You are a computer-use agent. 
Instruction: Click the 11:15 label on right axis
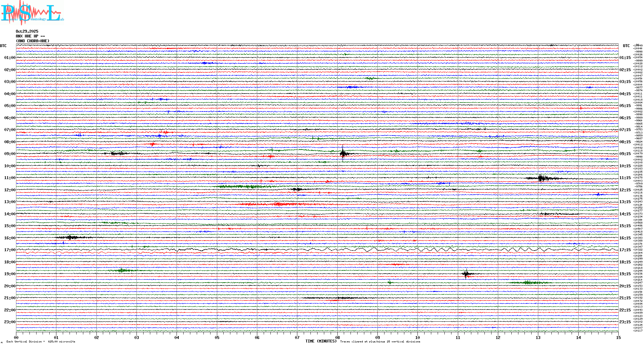625,178
